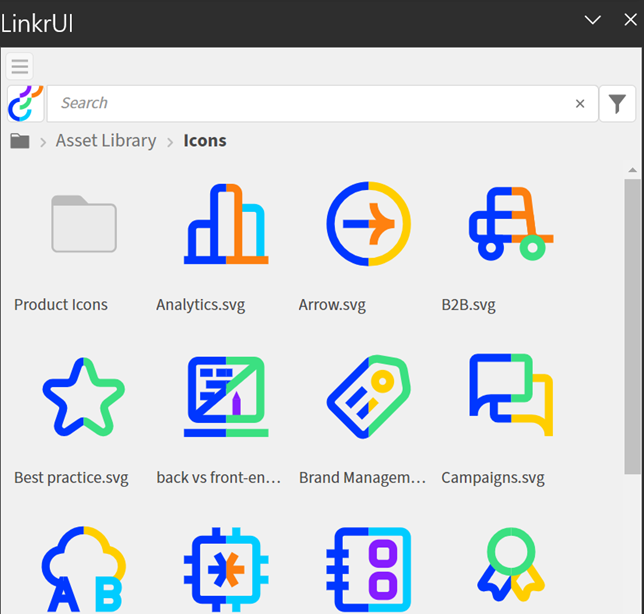Image resolution: width=644 pixels, height=614 pixels.
Task: Open the hamburger menu button
Action: (19, 66)
